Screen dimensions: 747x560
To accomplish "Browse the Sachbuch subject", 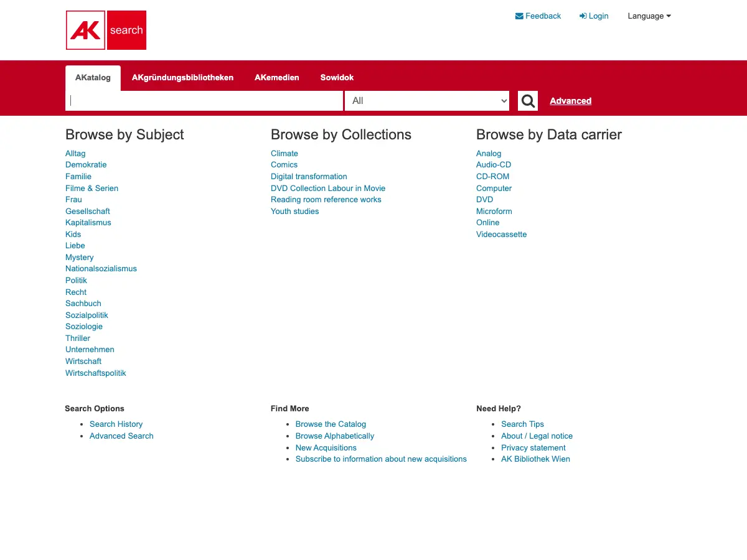I will pos(83,304).
